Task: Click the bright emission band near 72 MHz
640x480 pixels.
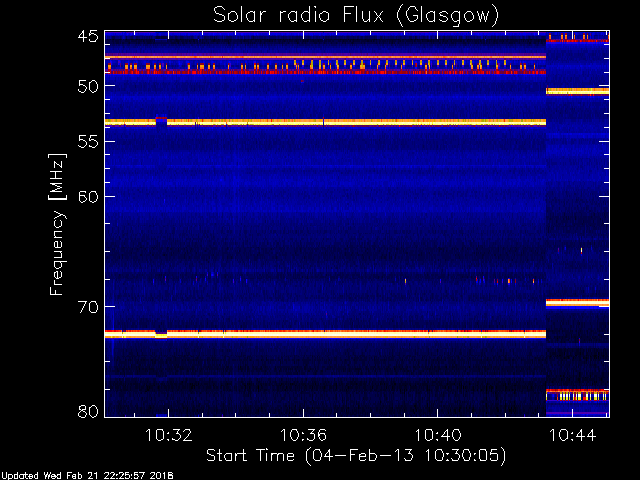Action: point(325,334)
